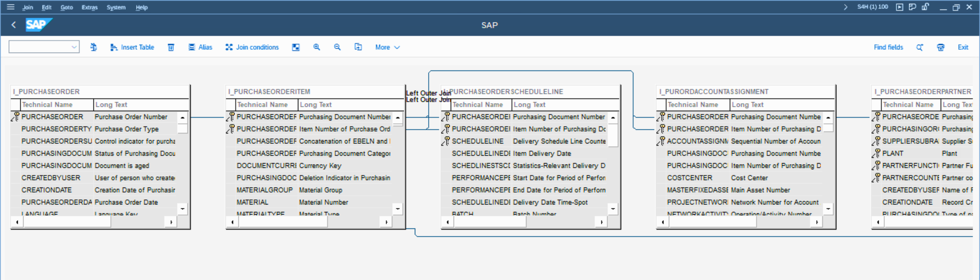Click the padlock icon in the title bar
The width and height of the screenshot is (980, 280).
click(x=925, y=7)
